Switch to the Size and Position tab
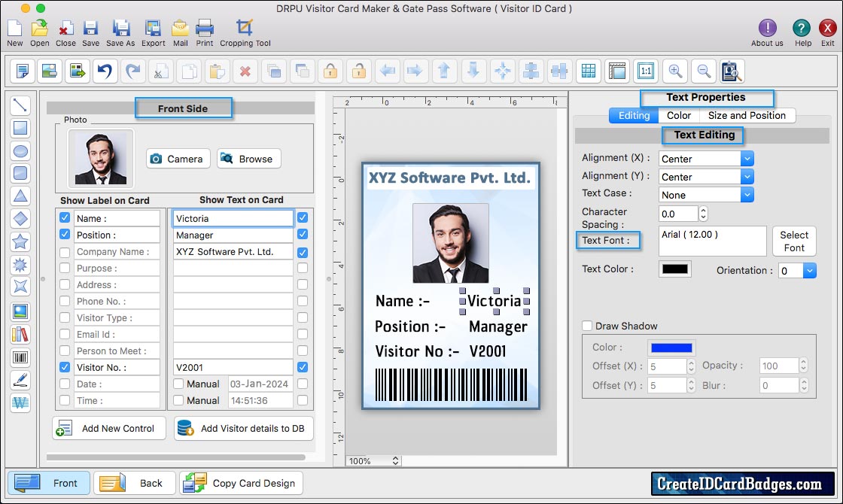This screenshot has width=843, height=504. pos(747,116)
